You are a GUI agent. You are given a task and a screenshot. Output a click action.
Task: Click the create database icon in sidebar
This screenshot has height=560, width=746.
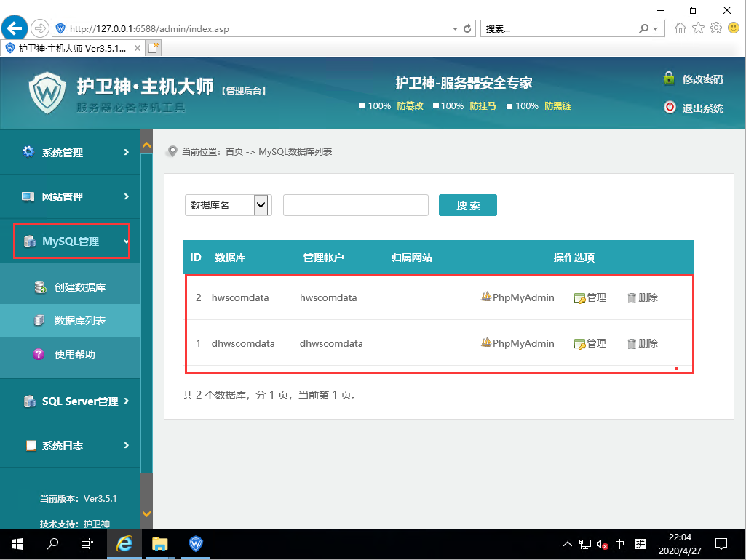pyautogui.click(x=40, y=287)
